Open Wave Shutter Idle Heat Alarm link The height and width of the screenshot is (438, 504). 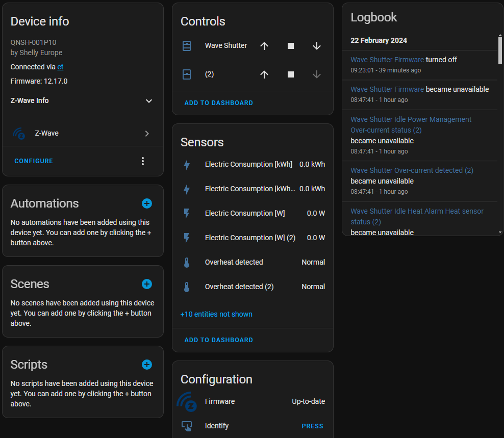pyautogui.click(x=417, y=216)
